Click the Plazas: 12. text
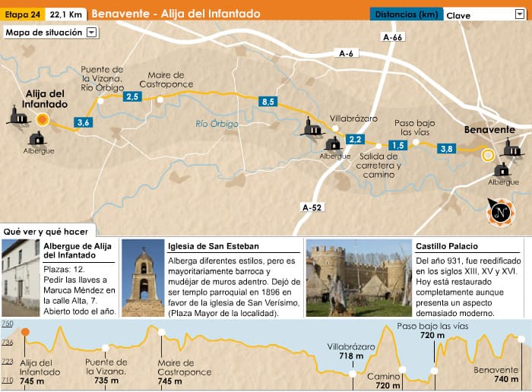 tap(64, 269)
